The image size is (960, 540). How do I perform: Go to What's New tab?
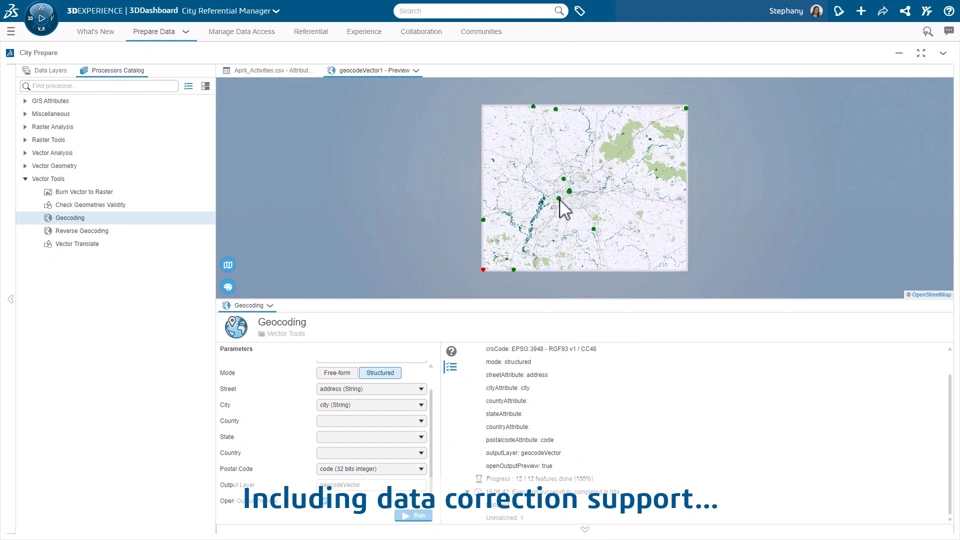tap(95, 32)
